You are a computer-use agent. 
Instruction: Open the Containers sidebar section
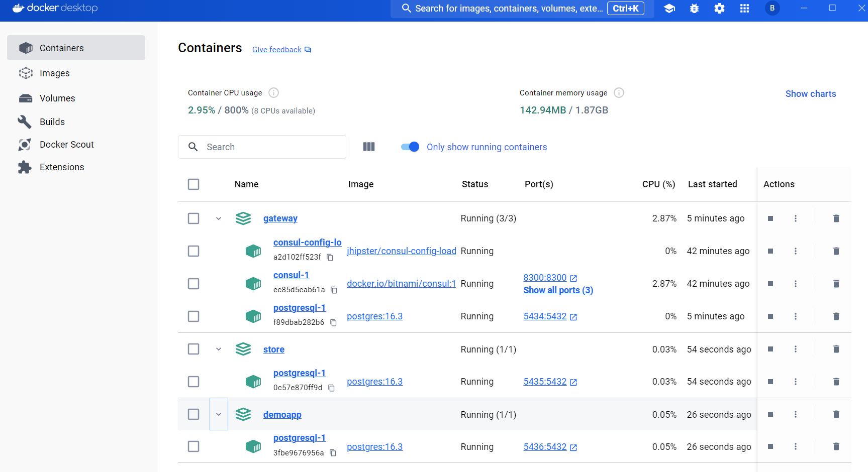click(76, 48)
